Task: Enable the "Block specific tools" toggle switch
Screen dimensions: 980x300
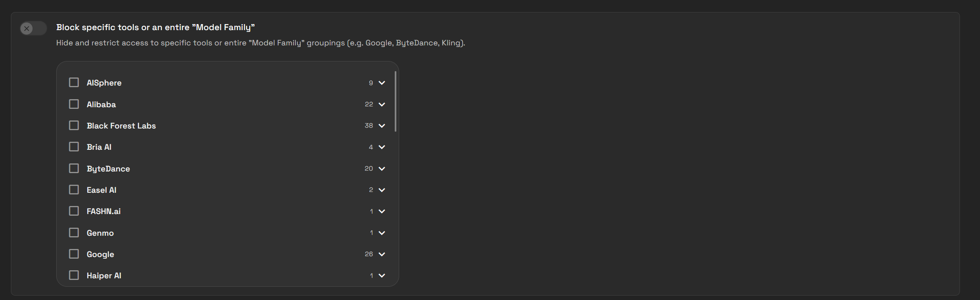Action: 33,28
